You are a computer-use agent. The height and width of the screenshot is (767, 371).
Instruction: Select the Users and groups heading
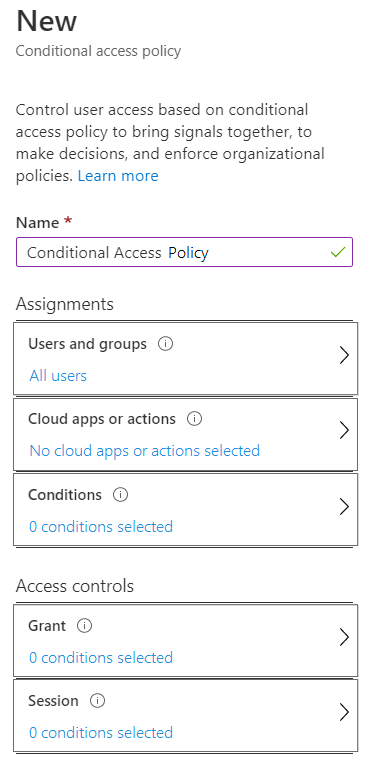pyautogui.click(x=88, y=344)
